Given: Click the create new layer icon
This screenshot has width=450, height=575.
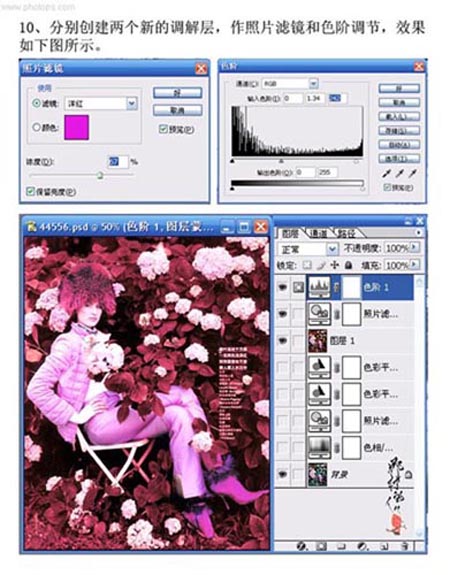Looking at the screenshot, I should click(x=384, y=546).
